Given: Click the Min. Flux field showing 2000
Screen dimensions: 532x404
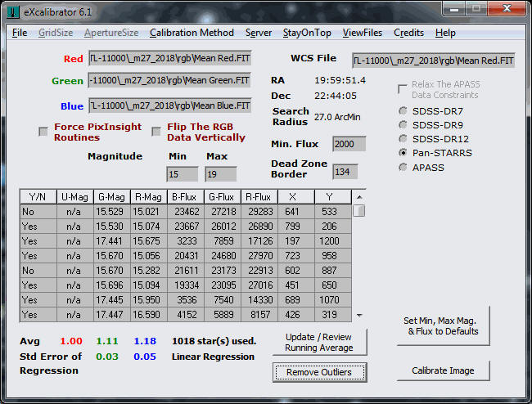Looking at the screenshot, I should tap(349, 144).
